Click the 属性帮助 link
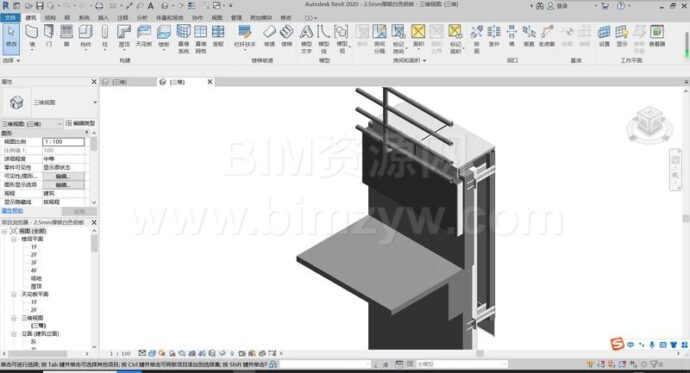Image resolution: width=690 pixels, height=373 pixels. point(12,211)
